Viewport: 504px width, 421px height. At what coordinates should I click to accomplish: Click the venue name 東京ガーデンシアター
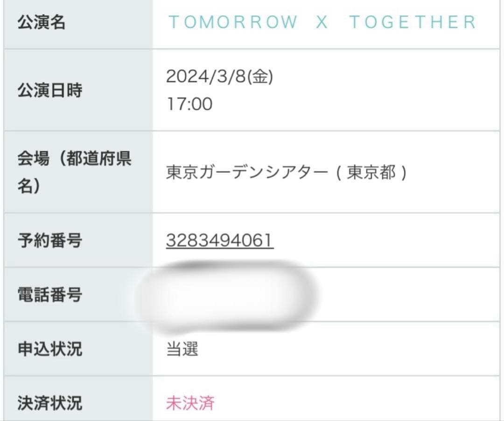[243, 172]
